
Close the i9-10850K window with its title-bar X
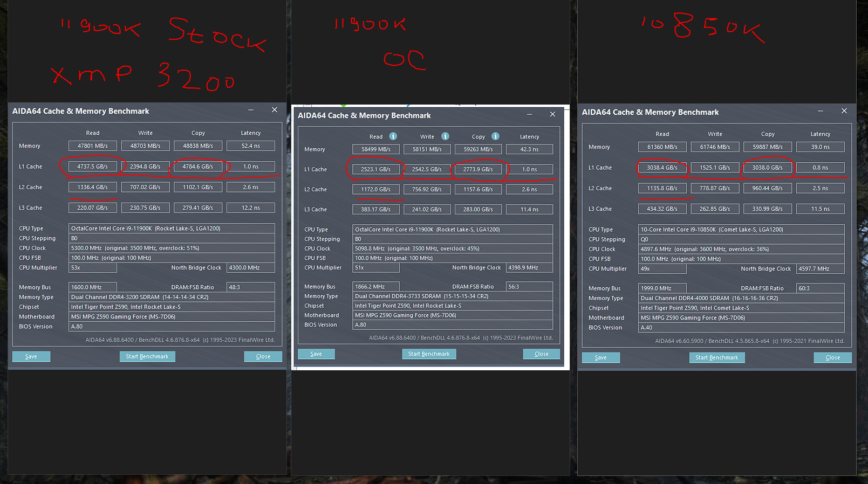coord(844,111)
